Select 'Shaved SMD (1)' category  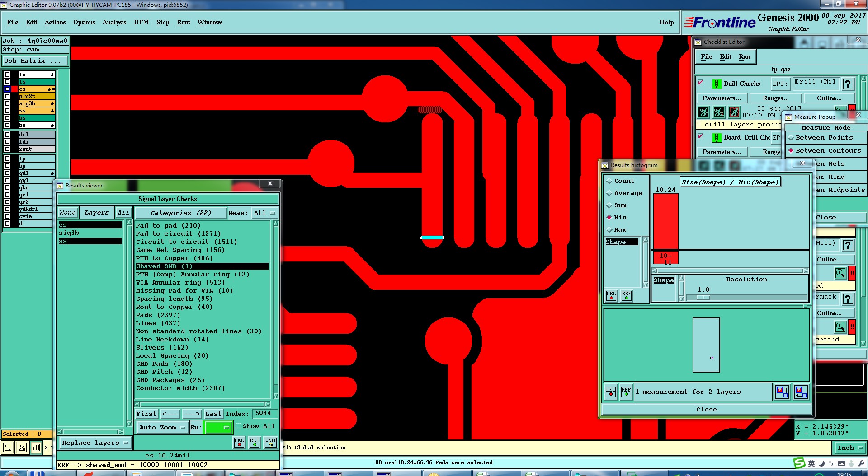coord(202,266)
